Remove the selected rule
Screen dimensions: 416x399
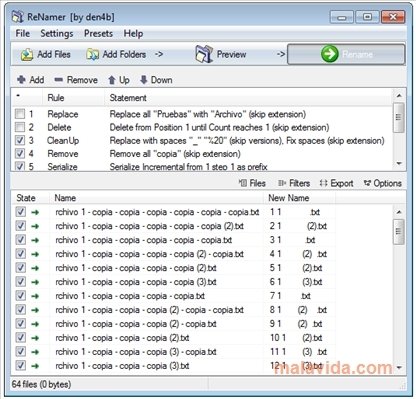tap(76, 80)
